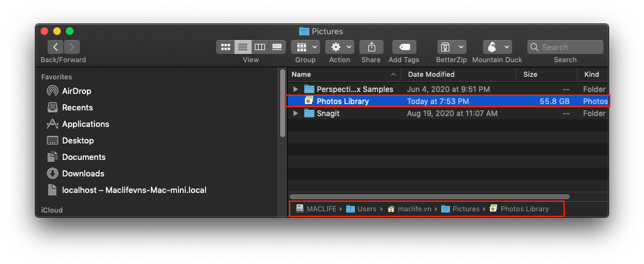Click Users in the path bar

pyautogui.click(x=366, y=209)
